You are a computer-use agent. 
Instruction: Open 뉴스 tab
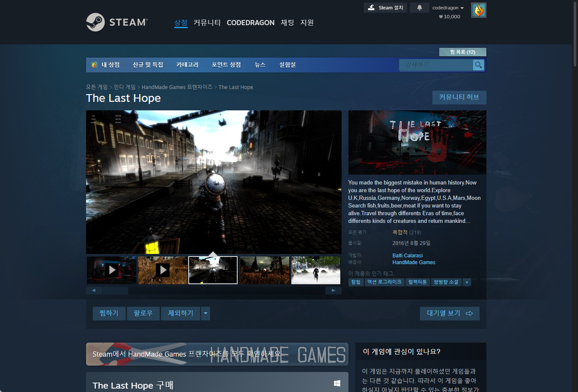coord(260,65)
